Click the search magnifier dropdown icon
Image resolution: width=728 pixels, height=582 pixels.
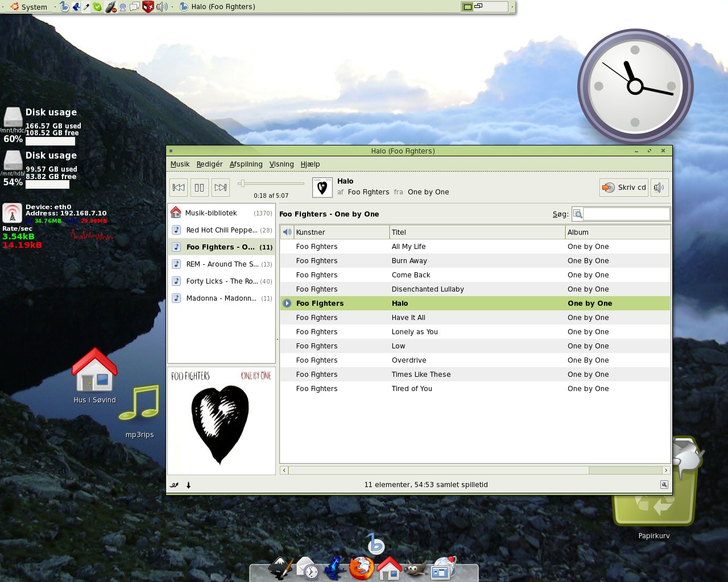click(577, 214)
